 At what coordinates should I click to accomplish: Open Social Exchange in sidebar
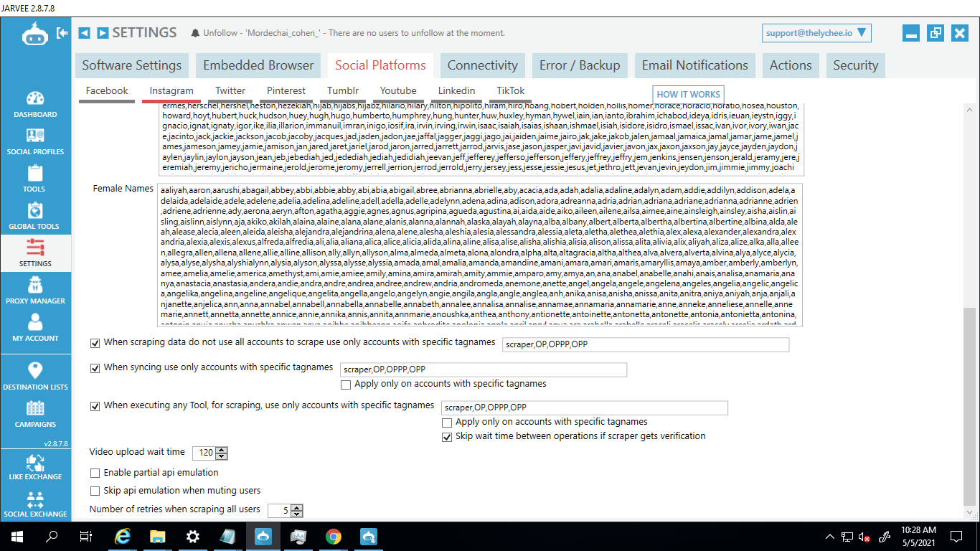click(x=35, y=504)
